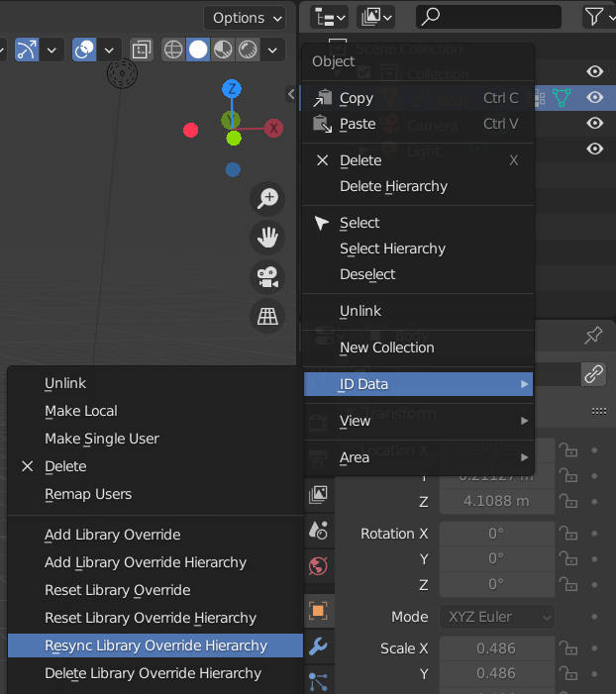Open the Options dropdown
Viewport: 616px width, 694px height.
245,18
